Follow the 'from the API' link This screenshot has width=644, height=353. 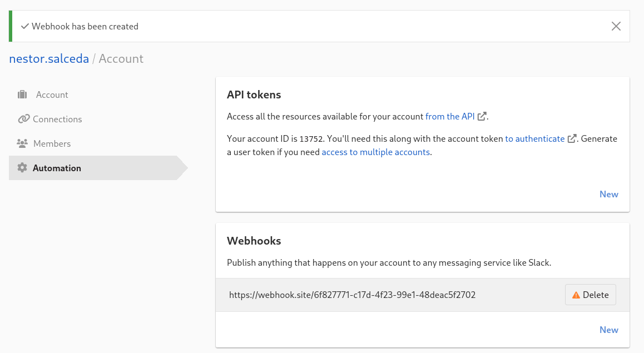450,116
